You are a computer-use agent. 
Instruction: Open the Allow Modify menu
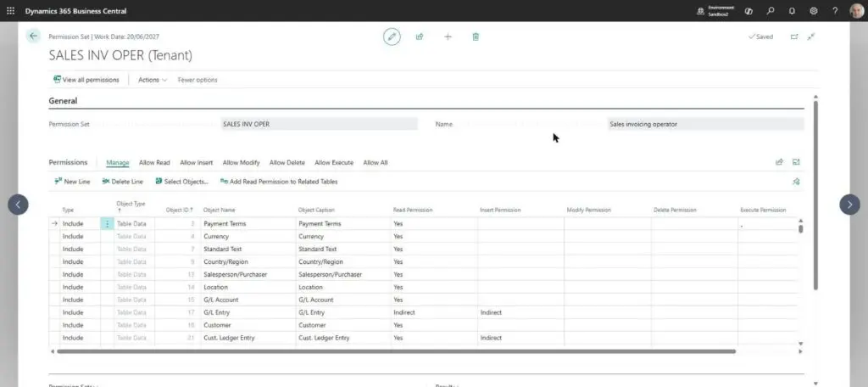pyautogui.click(x=242, y=162)
